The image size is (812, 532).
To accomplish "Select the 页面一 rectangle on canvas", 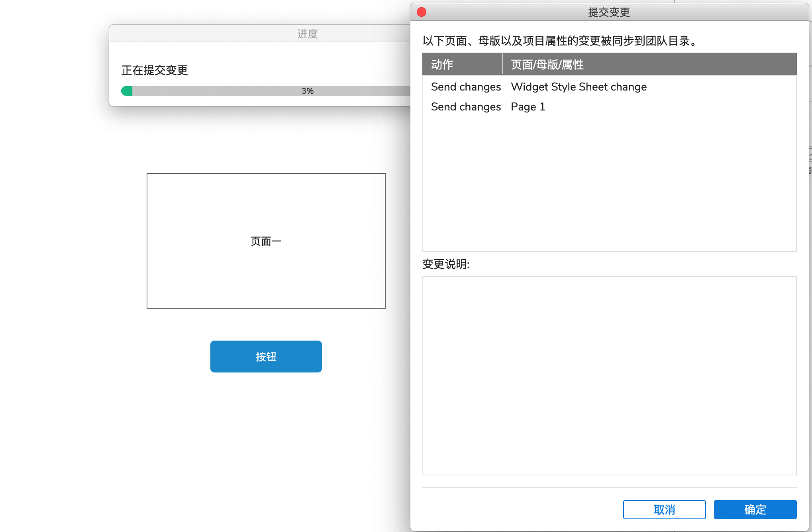I will (x=266, y=241).
